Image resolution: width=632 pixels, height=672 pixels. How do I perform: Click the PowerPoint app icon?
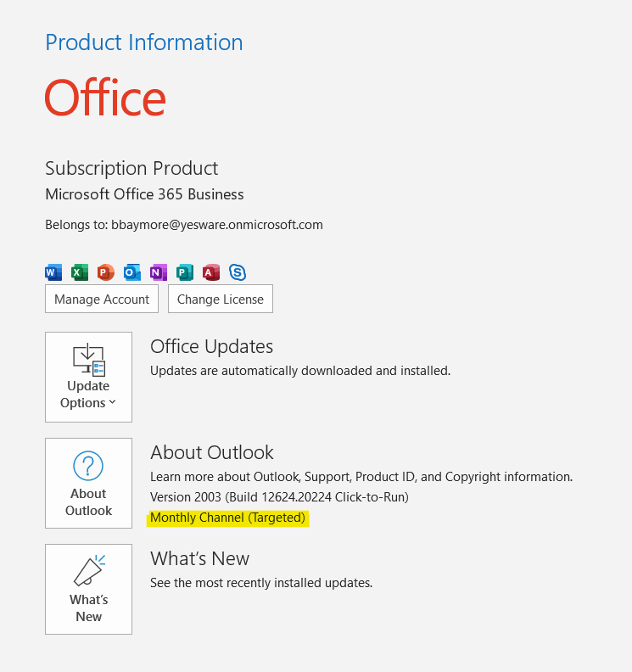[x=106, y=272]
